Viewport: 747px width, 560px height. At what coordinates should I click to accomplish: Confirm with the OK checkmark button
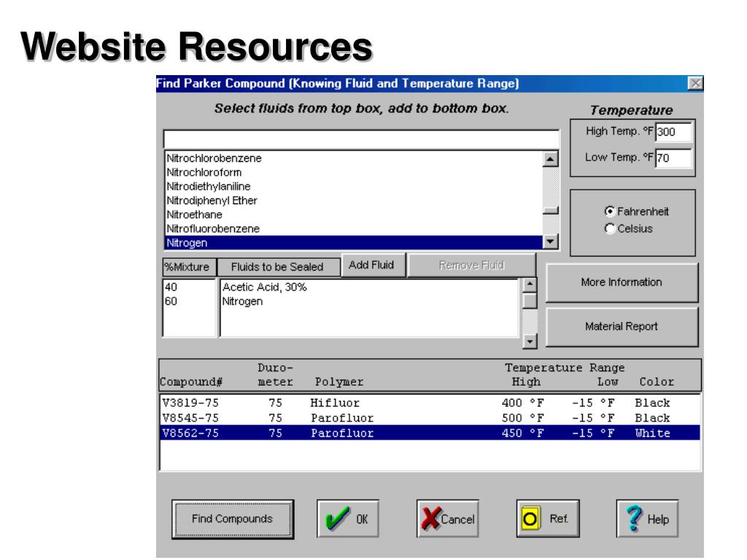348,518
